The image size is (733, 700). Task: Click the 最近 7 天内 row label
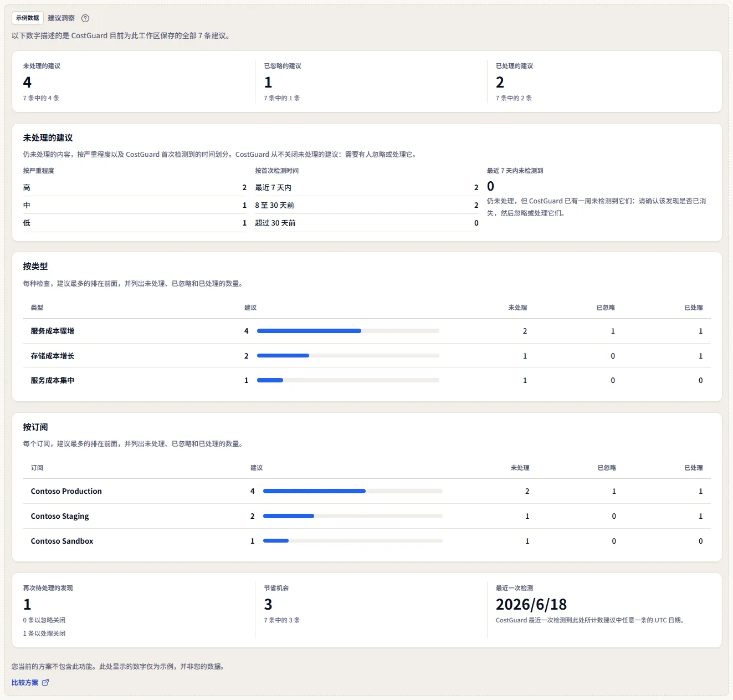(273, 187)
